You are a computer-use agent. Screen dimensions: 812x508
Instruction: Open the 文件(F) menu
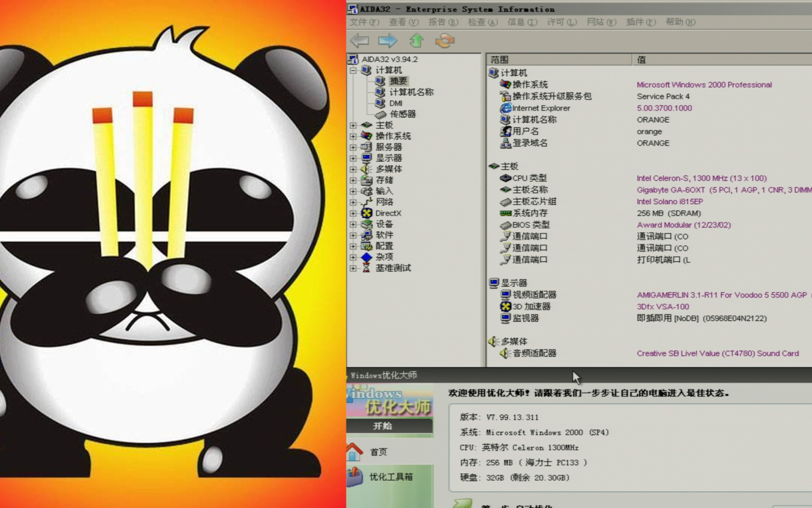pos(364,22)
